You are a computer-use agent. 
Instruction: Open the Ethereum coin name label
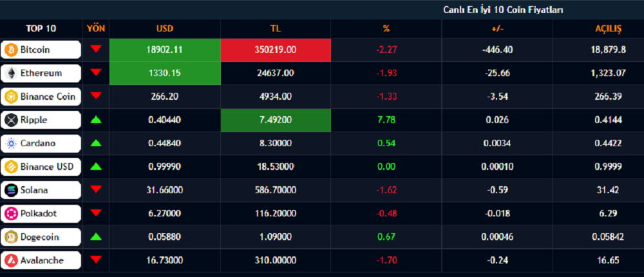coord(41,73)
